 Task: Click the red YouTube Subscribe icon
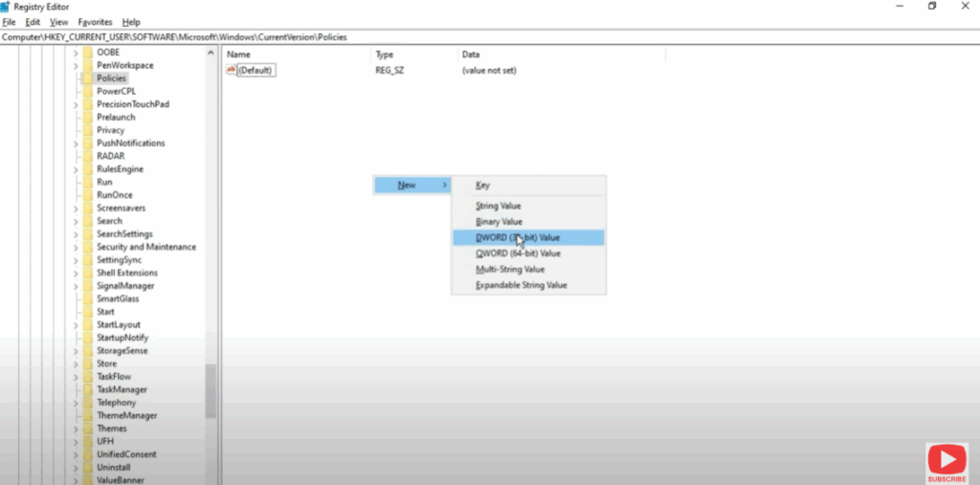click(x=946, y=460)
